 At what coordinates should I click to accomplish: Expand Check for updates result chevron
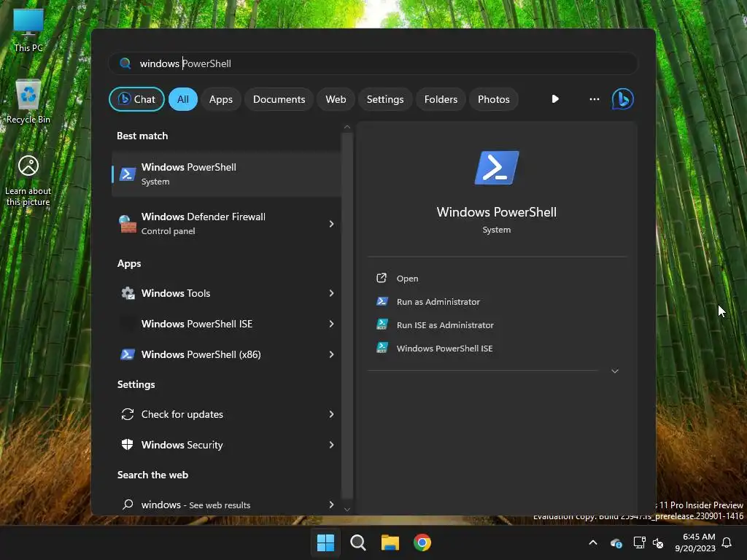(x=332, y=414)
